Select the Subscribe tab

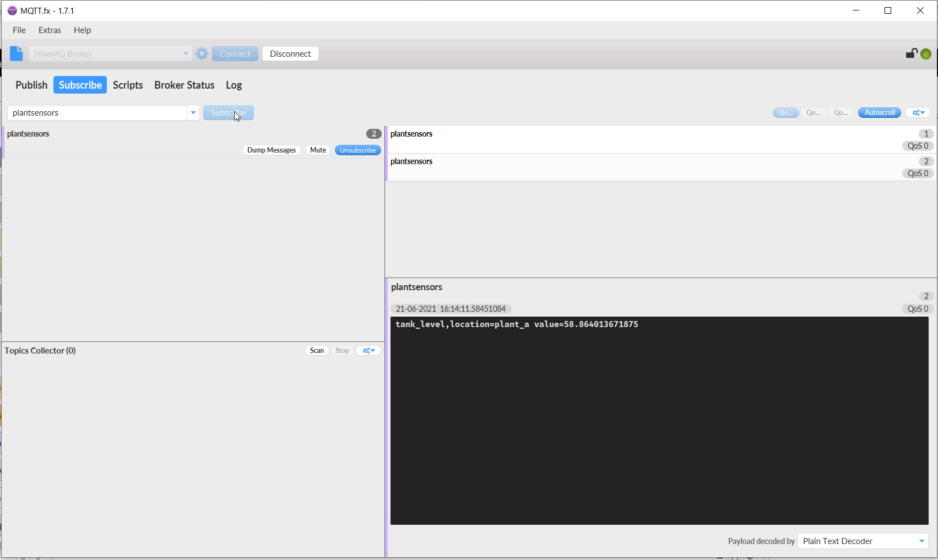pos(80,85)
